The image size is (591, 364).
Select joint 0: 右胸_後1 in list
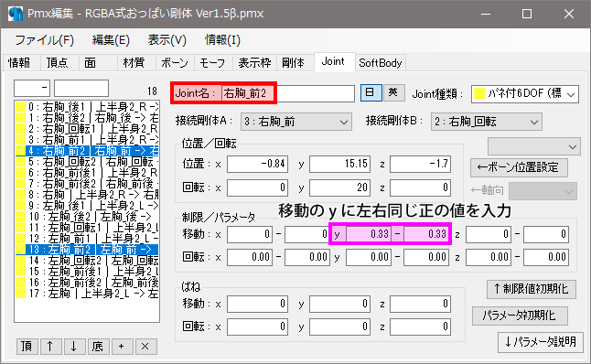point(87,107)
